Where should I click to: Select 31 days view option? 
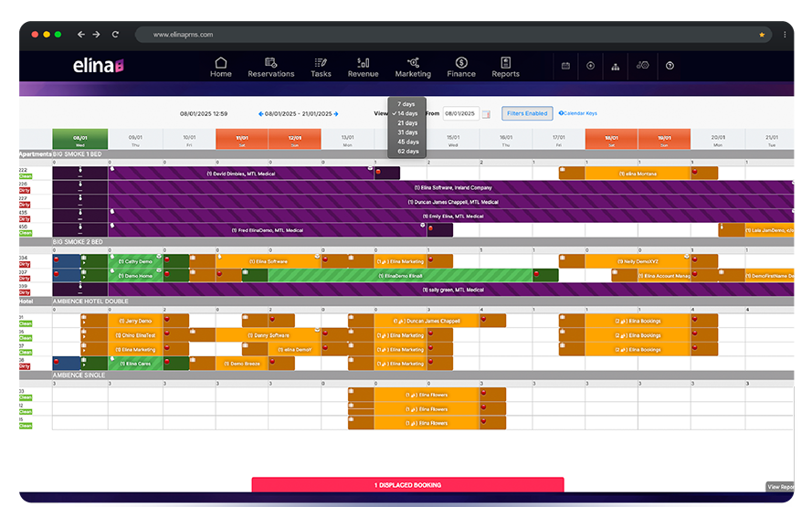coord(406,132)
